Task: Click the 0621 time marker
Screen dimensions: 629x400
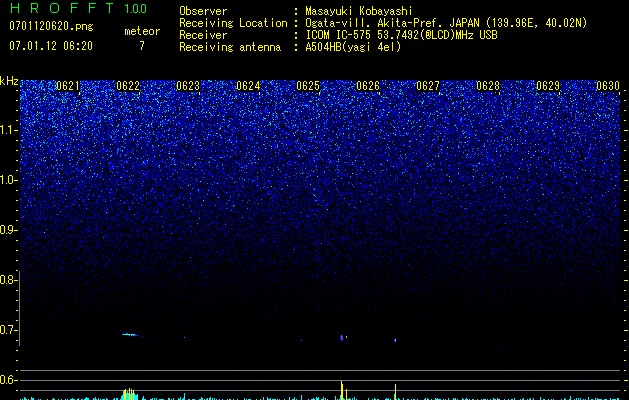Action: (x=68, y=86)
